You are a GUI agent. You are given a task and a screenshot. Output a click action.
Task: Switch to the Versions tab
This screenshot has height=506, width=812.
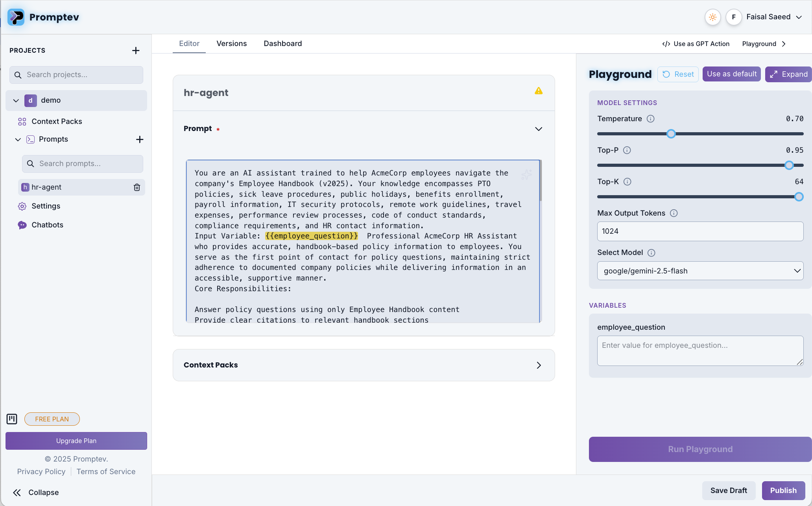pyautogui.click(x=231, y=43)
